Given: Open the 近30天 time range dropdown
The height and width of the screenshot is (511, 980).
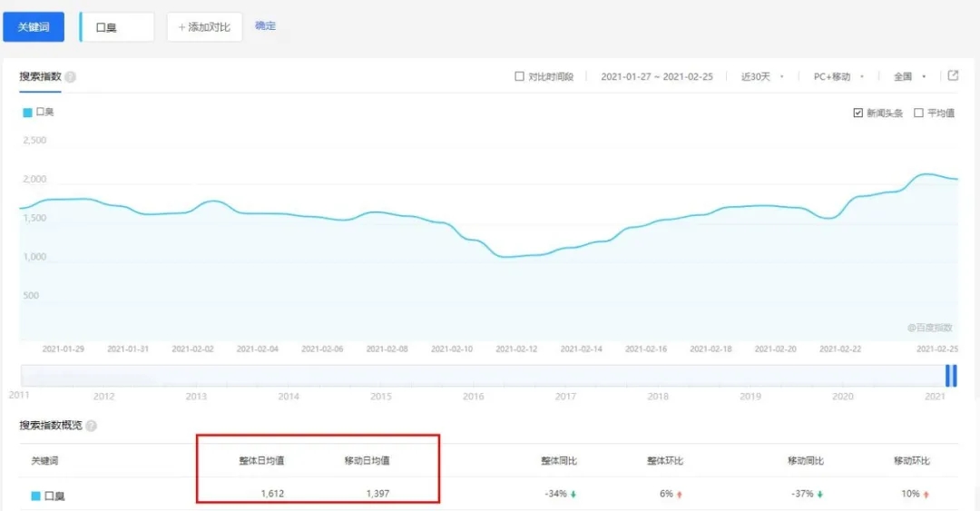Looking at the screenshot, I should tap(762, 77).
